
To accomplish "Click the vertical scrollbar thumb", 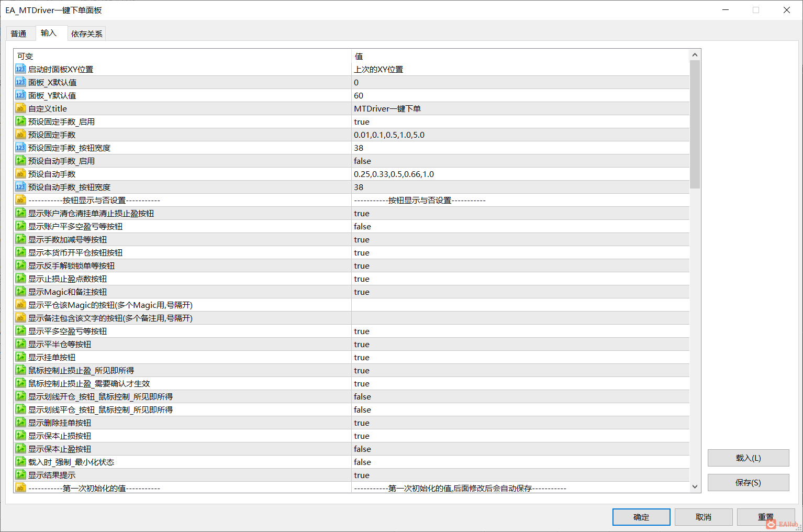I will (695, 124).
